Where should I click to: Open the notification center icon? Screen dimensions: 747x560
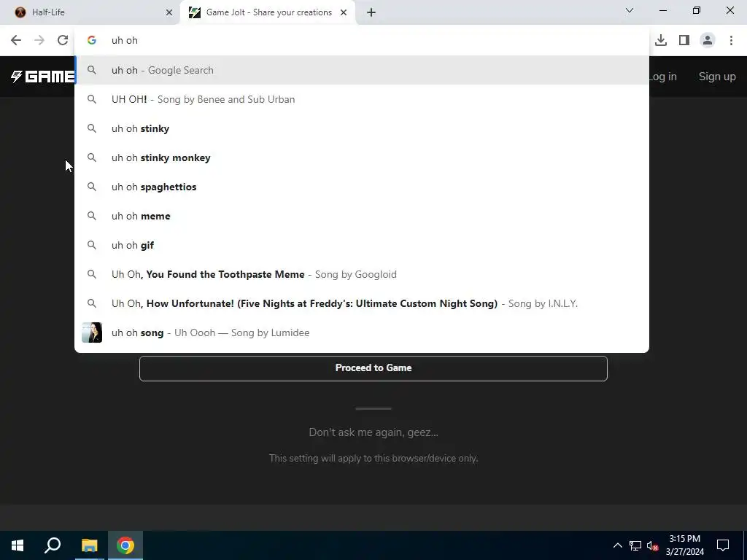pyautogui.click(x=723, y=545)
